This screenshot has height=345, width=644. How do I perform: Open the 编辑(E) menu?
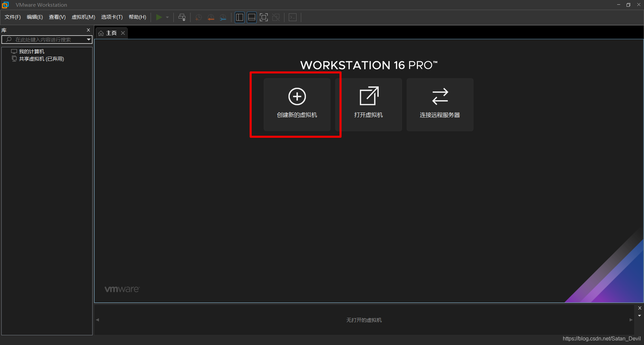[x=35, y=17]
